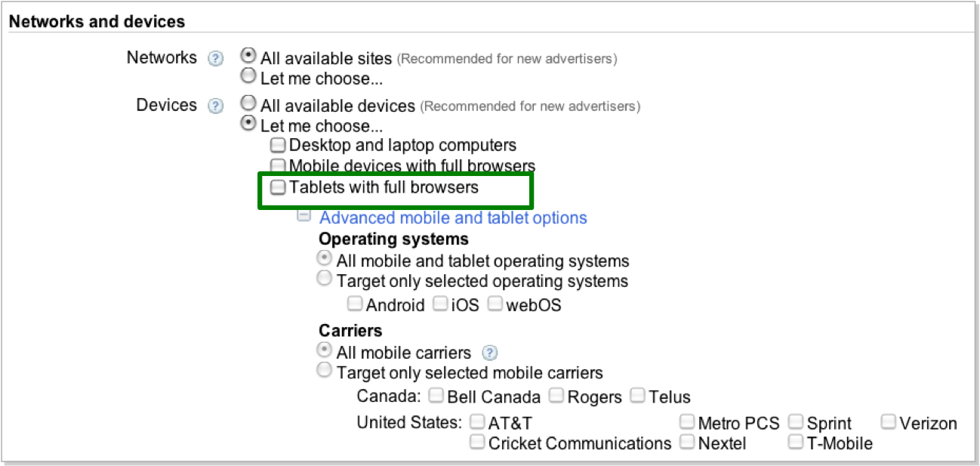The height and width of the screenshot is (466, 980).
Task: Choose Target only selected mobile carriers
Action: (325, 371)
